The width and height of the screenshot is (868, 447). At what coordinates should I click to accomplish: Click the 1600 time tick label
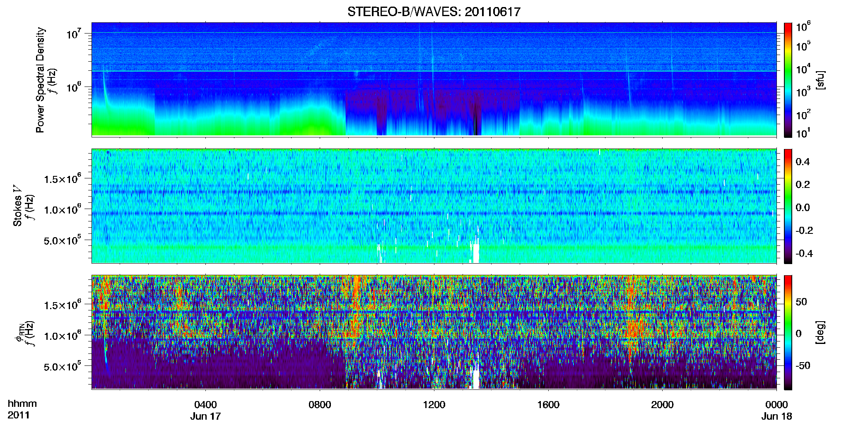(548, 405)
